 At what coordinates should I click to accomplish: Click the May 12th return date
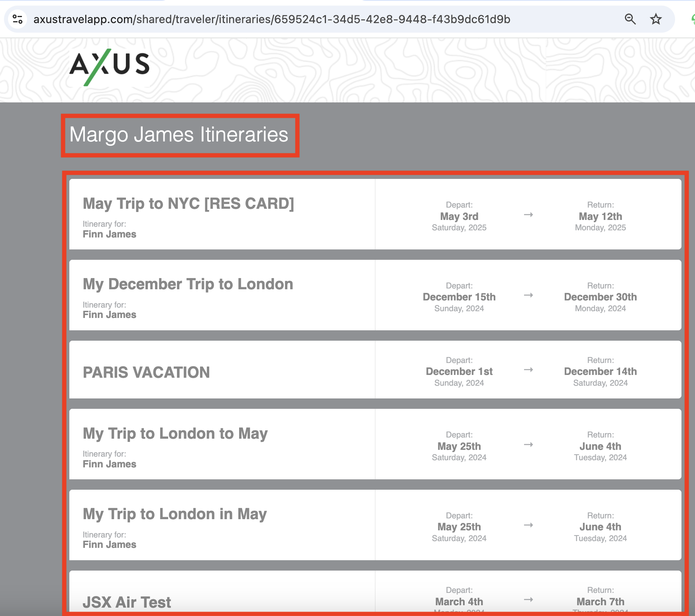coord(601,217)
